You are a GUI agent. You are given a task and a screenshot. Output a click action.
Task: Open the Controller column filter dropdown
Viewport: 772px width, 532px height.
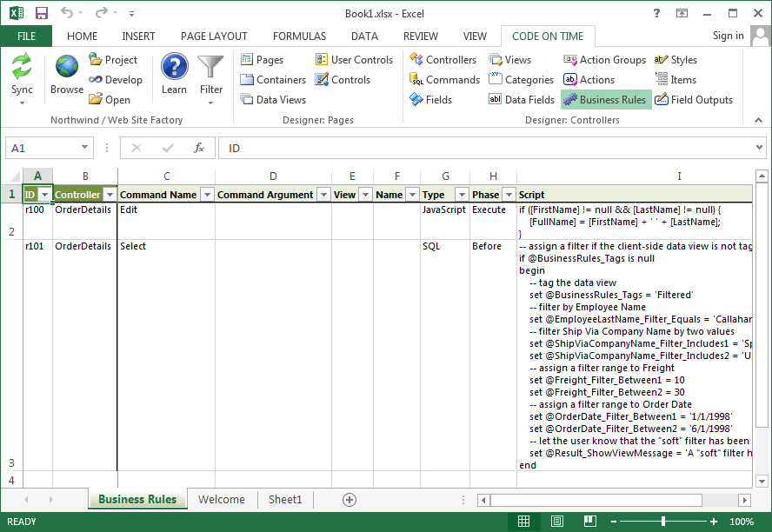click(110, 194)
